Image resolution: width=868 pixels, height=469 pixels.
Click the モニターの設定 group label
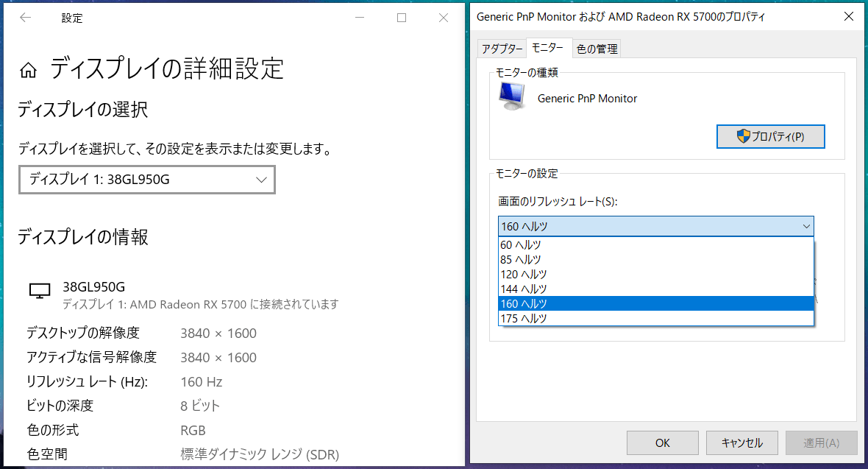pos(527,174)
